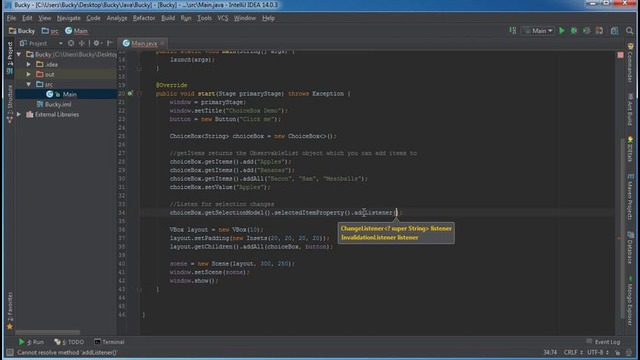
Task: Open the Project Structure icon
Action: click(614, 31)
